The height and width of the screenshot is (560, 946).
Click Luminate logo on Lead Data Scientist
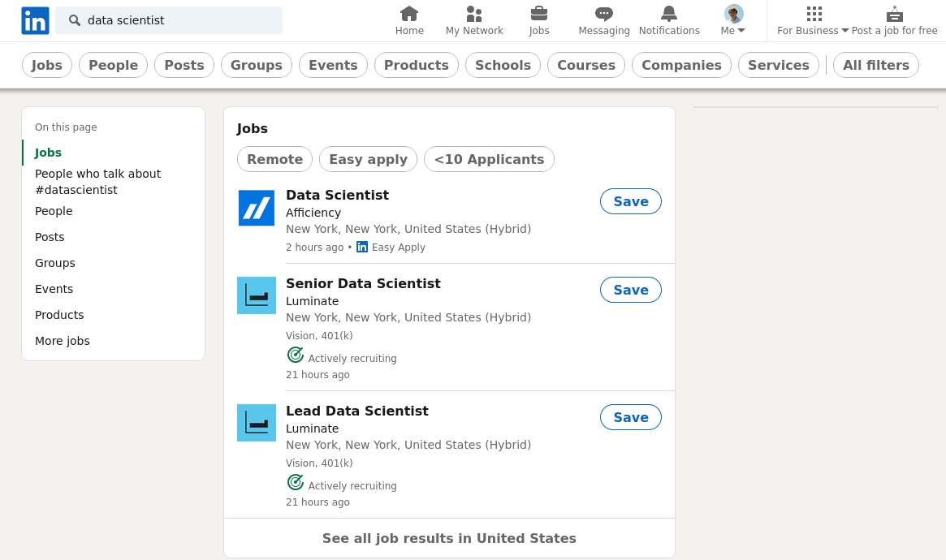click(x=257, y=423)
